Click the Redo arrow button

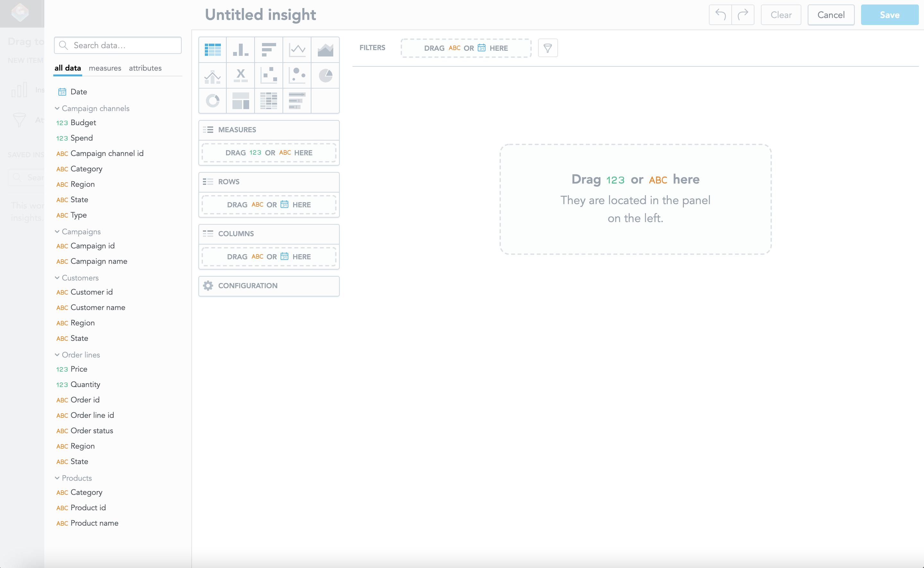coord(743,15)
